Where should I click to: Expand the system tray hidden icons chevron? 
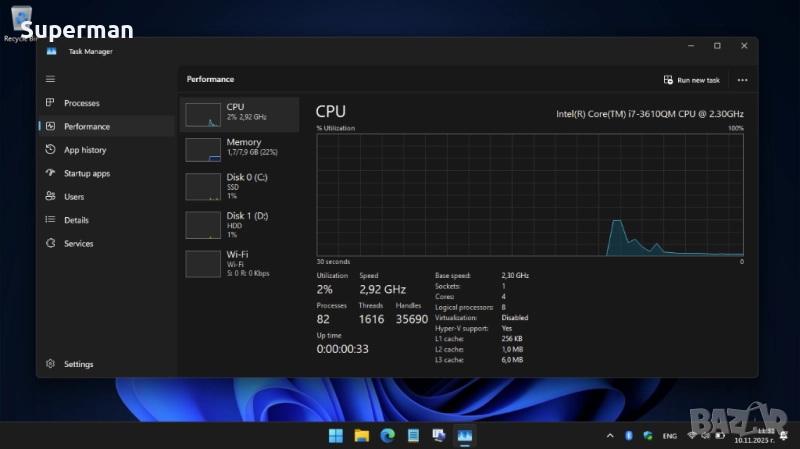[x=611, y=436]
